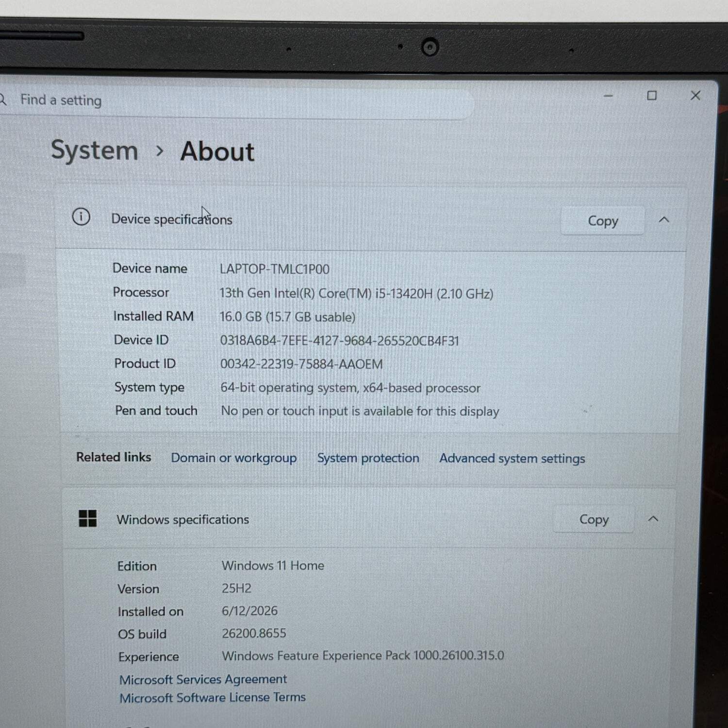728x728 pixels.
Task: Open Microsoft Services Agreement link
Action: [x=203, y=679]
